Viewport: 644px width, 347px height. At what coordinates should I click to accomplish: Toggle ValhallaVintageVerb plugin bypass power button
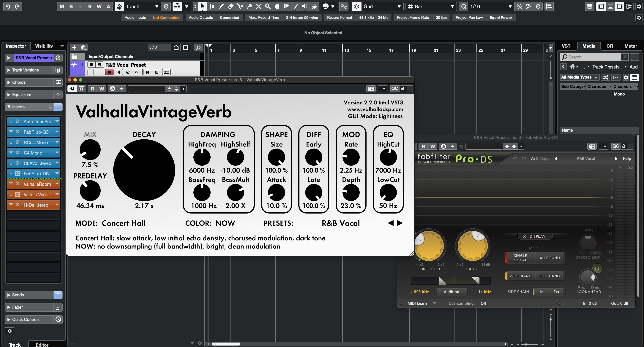pyautogui.click(x=72, y=89)
